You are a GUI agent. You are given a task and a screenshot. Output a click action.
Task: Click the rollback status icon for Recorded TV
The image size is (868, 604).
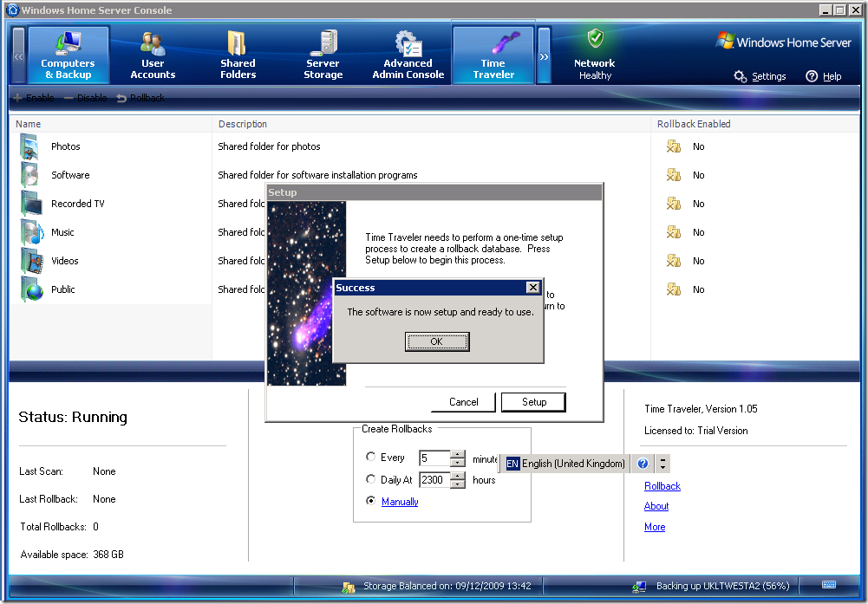tap(673, 204)
